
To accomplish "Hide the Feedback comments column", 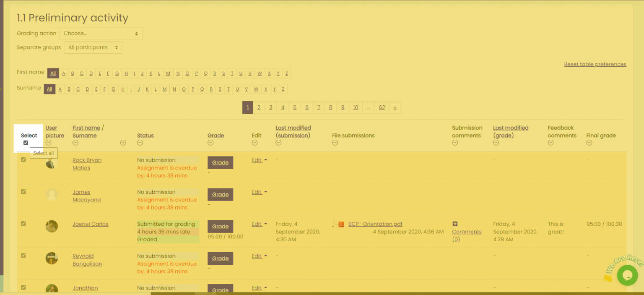I will pyautogui.click(x=551, y=143).
